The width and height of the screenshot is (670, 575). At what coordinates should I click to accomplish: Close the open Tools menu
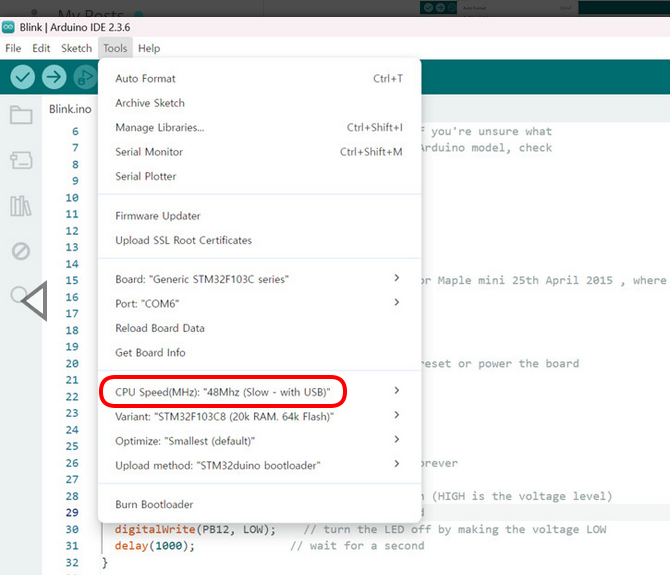(x=115, y=48)
